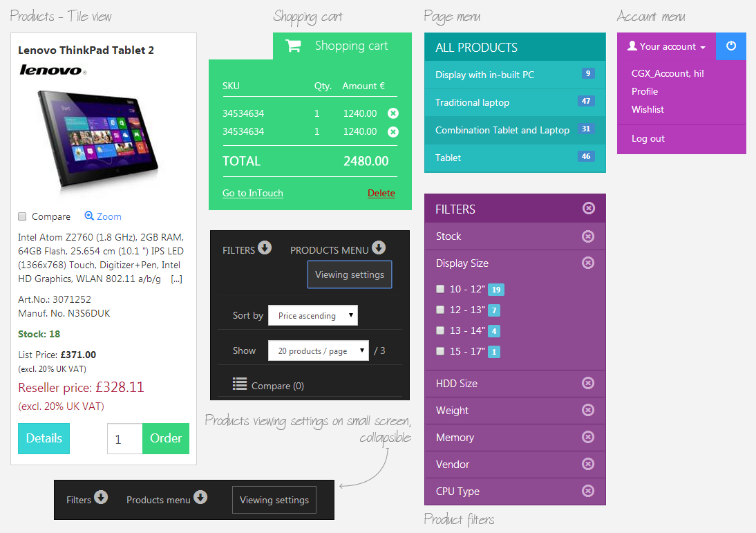This screenshot has width=756, height=533.
Task: Remove second 34534634 cart row
Action: pos(393,131)
